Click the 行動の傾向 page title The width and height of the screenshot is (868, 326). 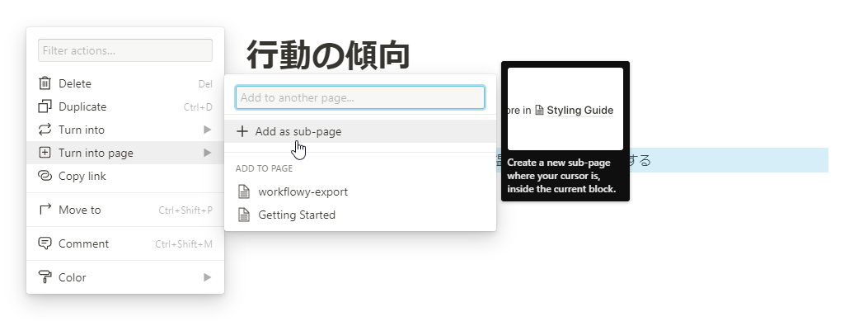point(328,55)
